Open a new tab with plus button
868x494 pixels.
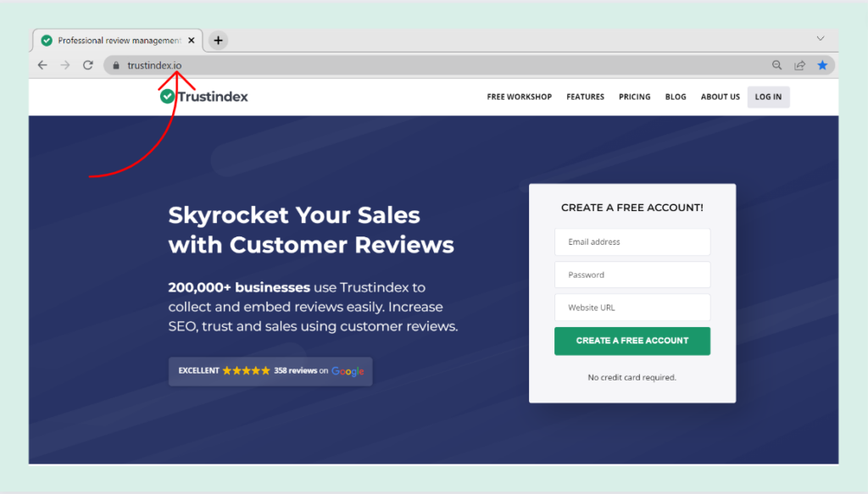coord(218,40)
